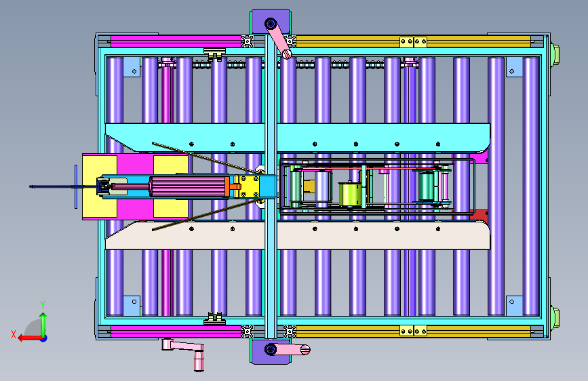This screenshot has height=381, width=588.
Task: Select the green foot at top right corner
Action: [555, 55]
